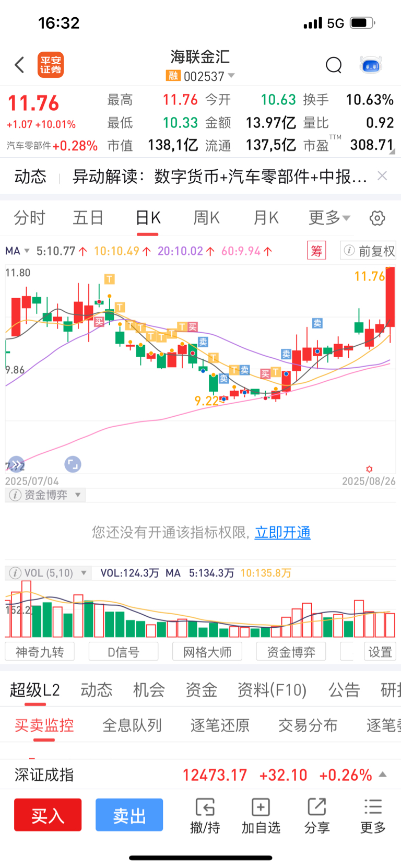
Task: Open the 资金 tab
Action: point(201,690)
